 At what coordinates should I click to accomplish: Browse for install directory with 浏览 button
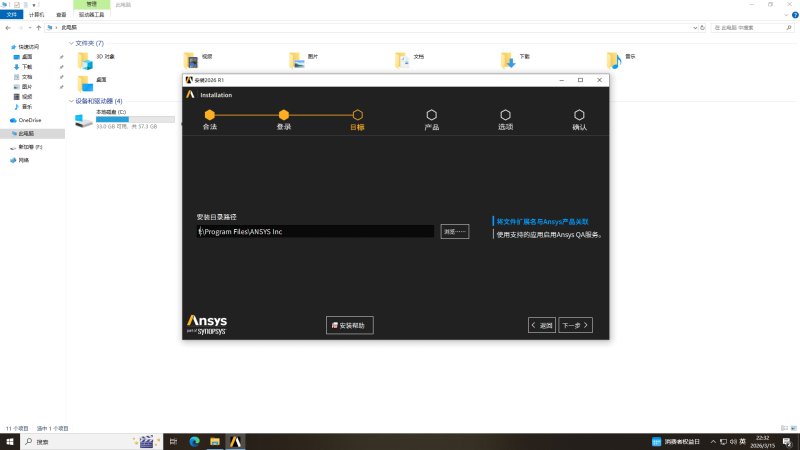(x=455, y=232)
